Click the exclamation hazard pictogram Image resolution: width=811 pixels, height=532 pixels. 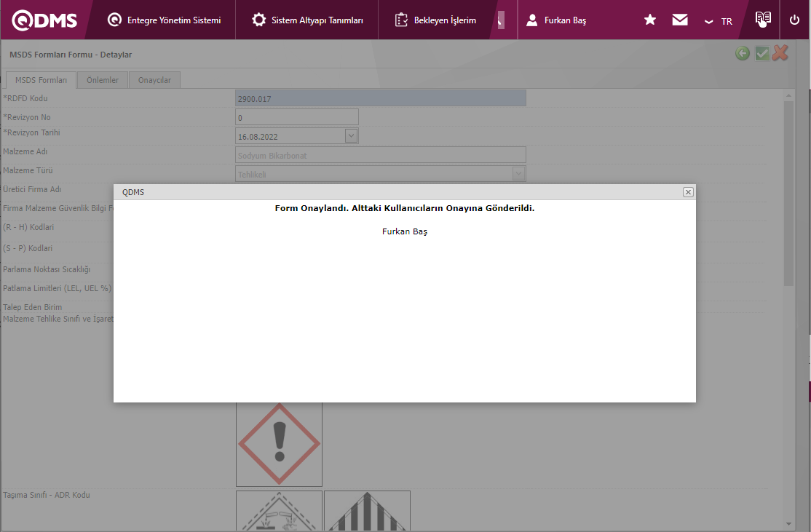coord(280,444)
